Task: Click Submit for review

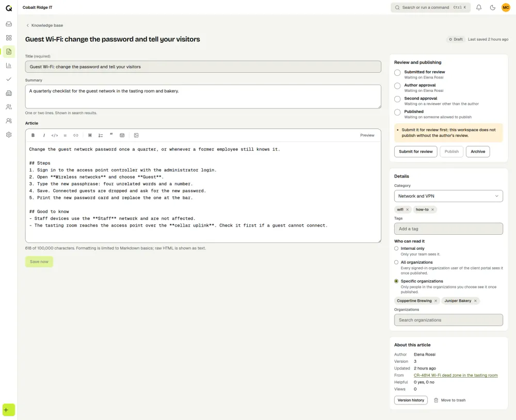Action: tap(415, 152)
